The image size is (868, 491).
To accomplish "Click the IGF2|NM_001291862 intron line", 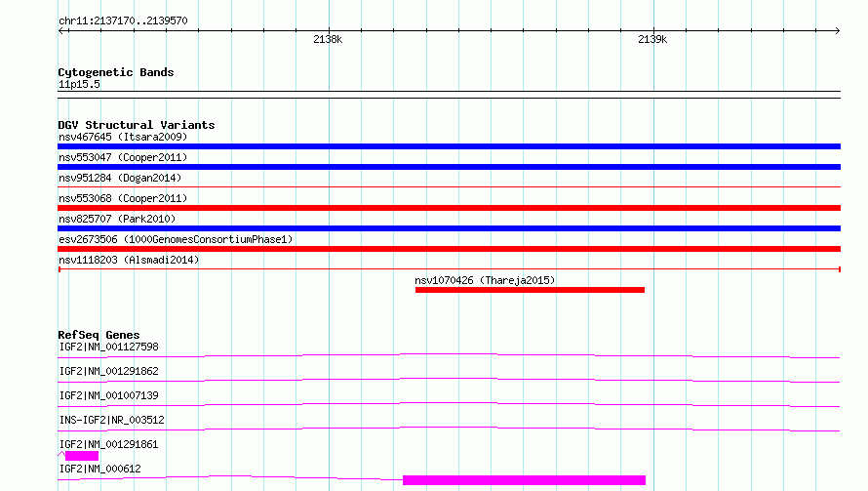I will [x=449, y=380].
